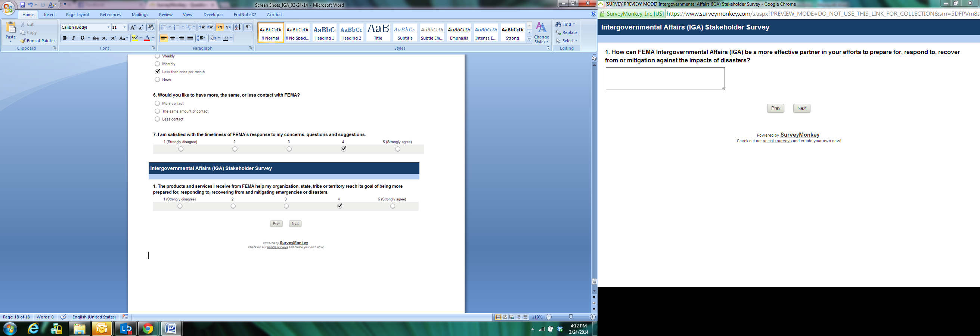Apply strikethrough formatting
980x336 pixels.
coord(96,38)
